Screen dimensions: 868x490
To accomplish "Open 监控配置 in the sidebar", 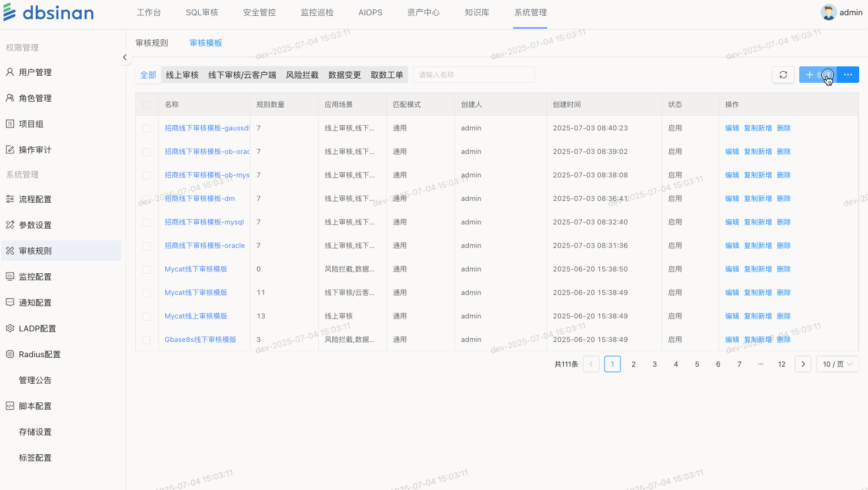I will pyautogui.click(x=35, y=277).
